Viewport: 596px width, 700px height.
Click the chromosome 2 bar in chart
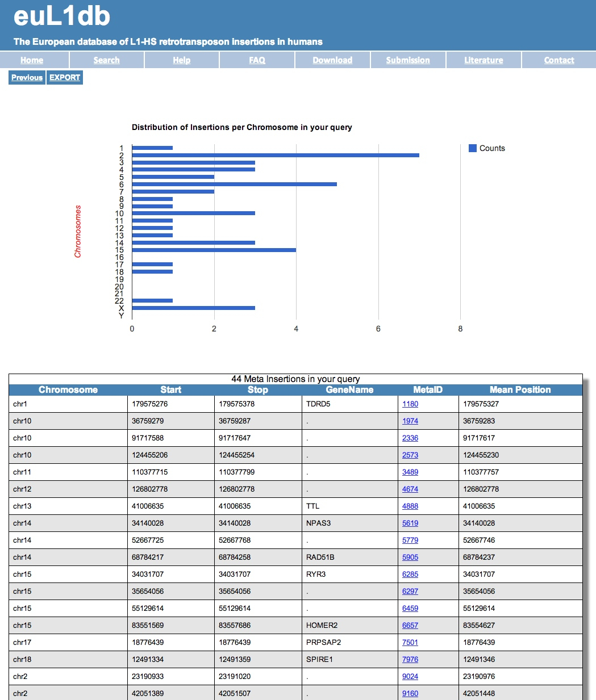coord(275,155)
